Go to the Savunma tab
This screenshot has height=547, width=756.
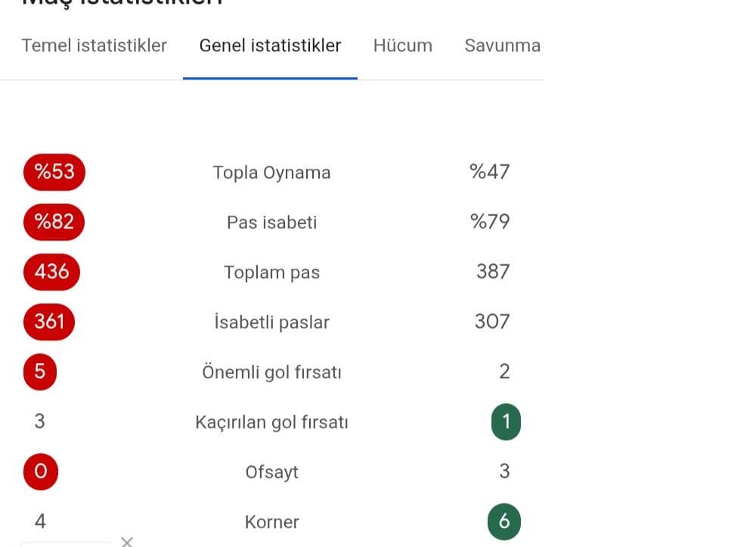pyautogui.click(x=502, y=45)
